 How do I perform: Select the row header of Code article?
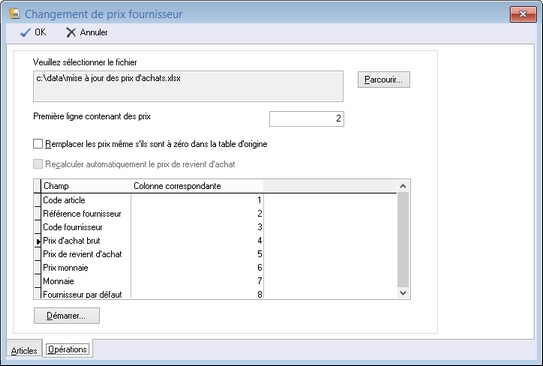37,200
